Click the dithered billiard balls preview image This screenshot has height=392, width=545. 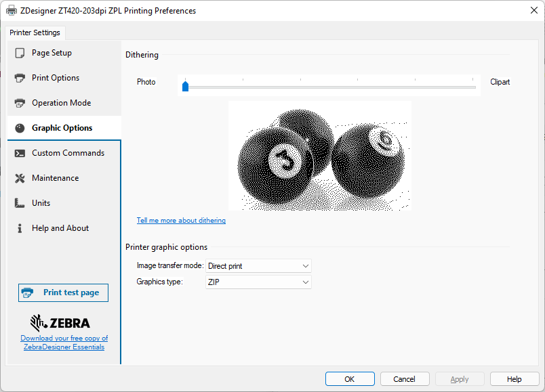[319, 156]
